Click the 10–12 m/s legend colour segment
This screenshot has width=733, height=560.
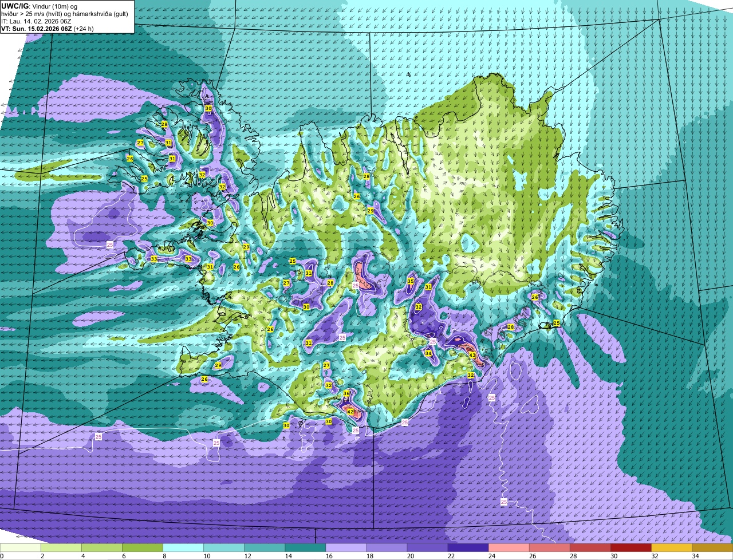[224, 548]
